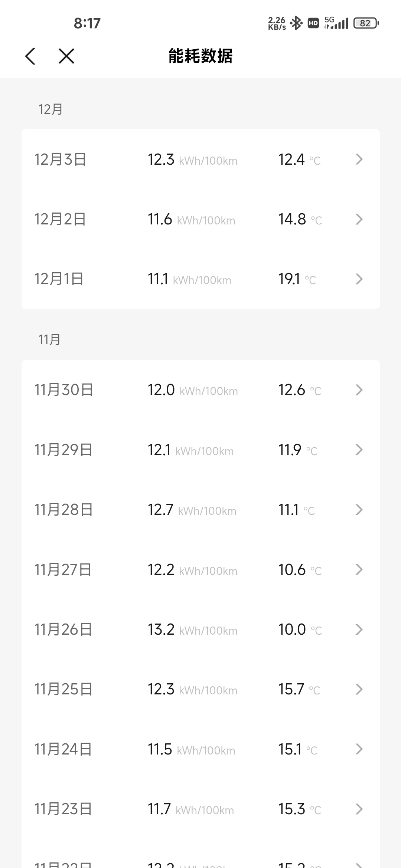Tap the back arrow icon
The width and height of the screenshot is (401, 868).
pyautogui.click(x=30, y=56)
